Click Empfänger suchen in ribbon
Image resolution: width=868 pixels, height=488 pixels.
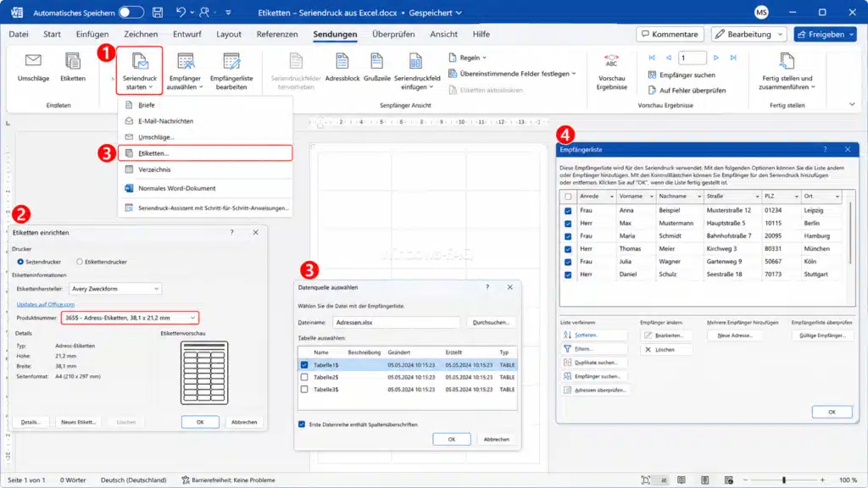click(x=682, y=75)
